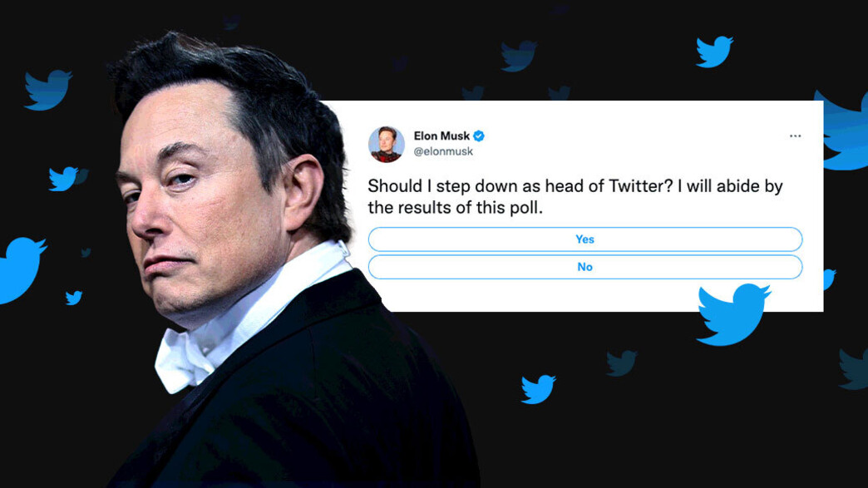
Task: Click the dim Twitter bird under the card's large bird
Action: (x=621, y=363)
